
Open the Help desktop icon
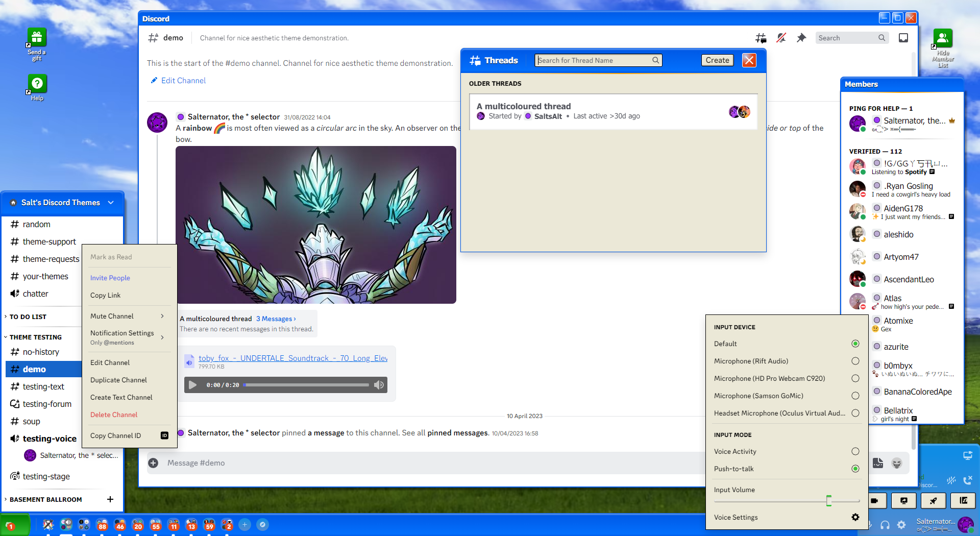coord(37,88)
